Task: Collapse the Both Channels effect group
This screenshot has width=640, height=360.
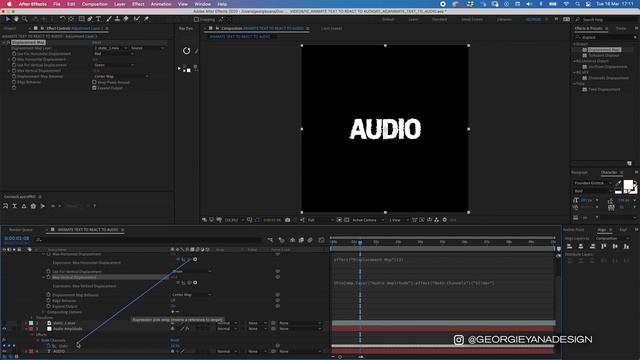Action: pos(38,340)
